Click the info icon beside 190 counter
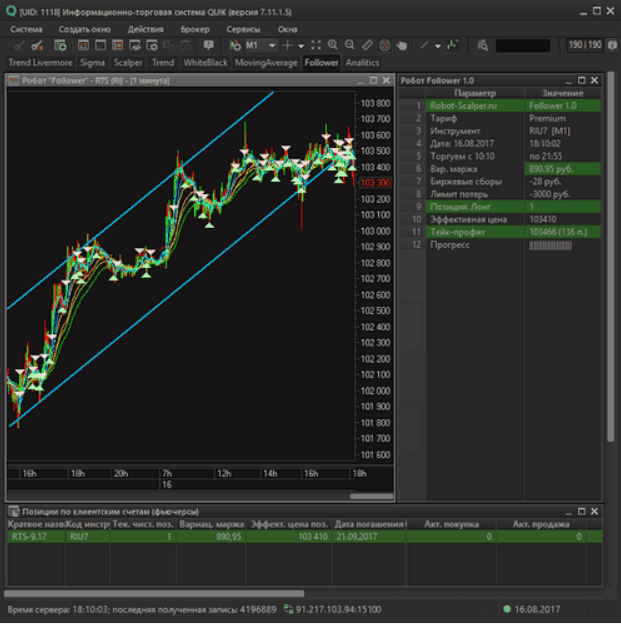621x624 pixels. (x=612, y=45)
